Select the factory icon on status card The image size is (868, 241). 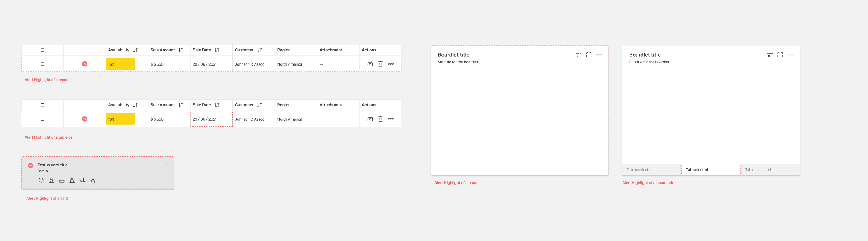[x=62, y=180]
